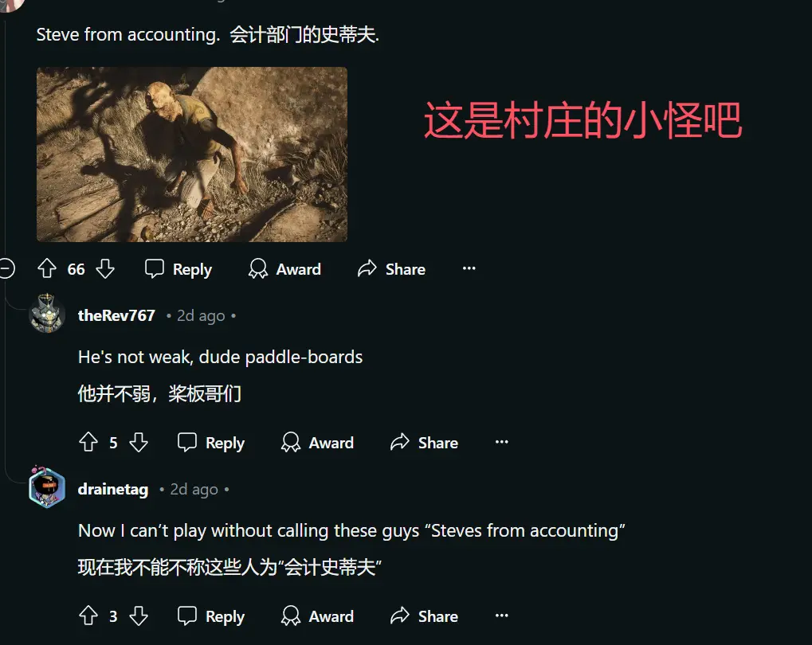
Task: Visit theRev767 username link
Action: 116,315
